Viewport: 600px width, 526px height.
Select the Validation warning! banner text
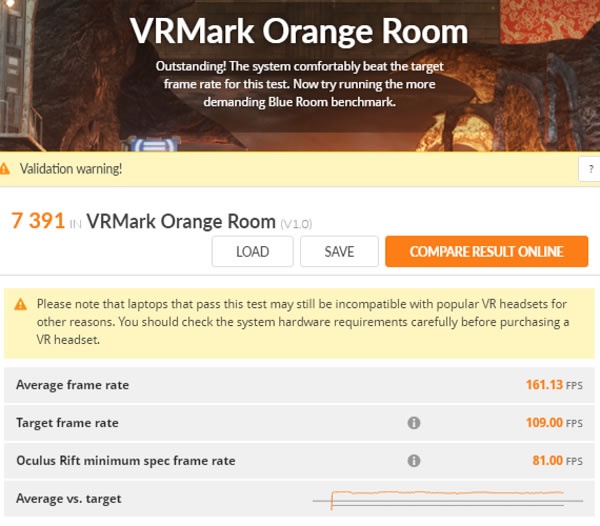[x=71, y=169]
